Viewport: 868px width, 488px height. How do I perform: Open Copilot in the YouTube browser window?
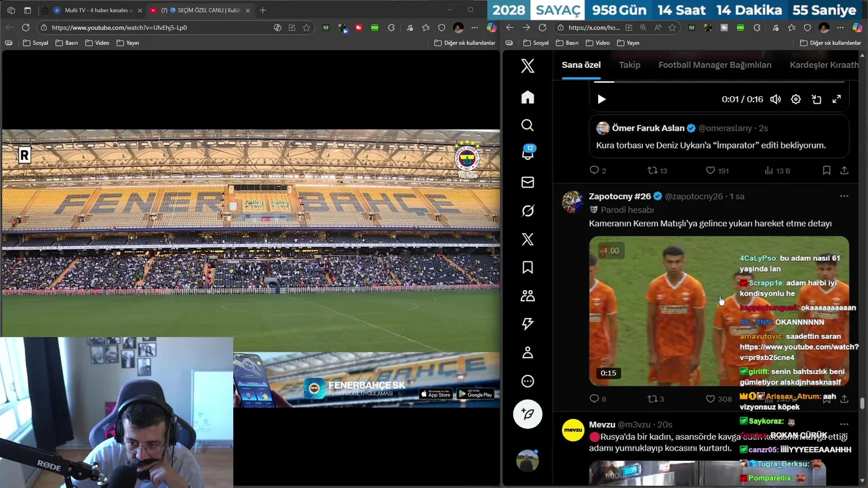pyautogui.click(x=492, y=28)
